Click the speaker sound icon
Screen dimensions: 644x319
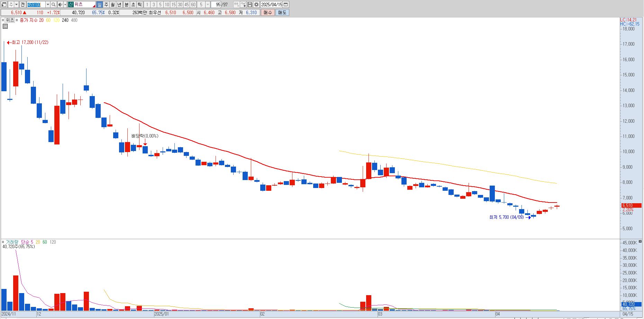tap(60, 4)
